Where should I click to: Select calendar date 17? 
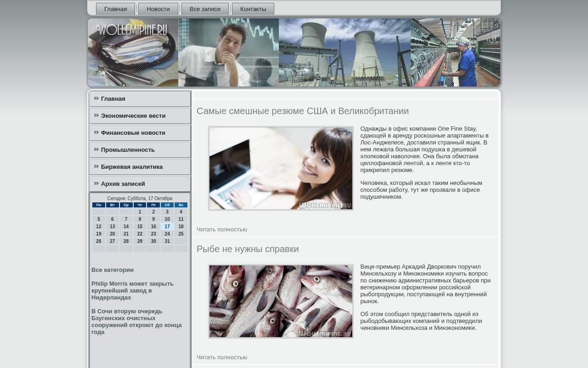pos(167,226)
